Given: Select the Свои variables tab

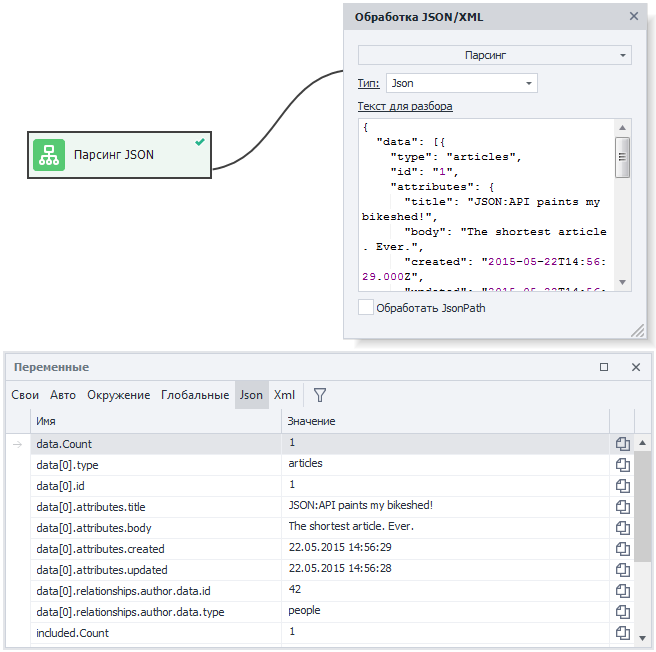Looking at the screenshot, I should coord(25,395).
